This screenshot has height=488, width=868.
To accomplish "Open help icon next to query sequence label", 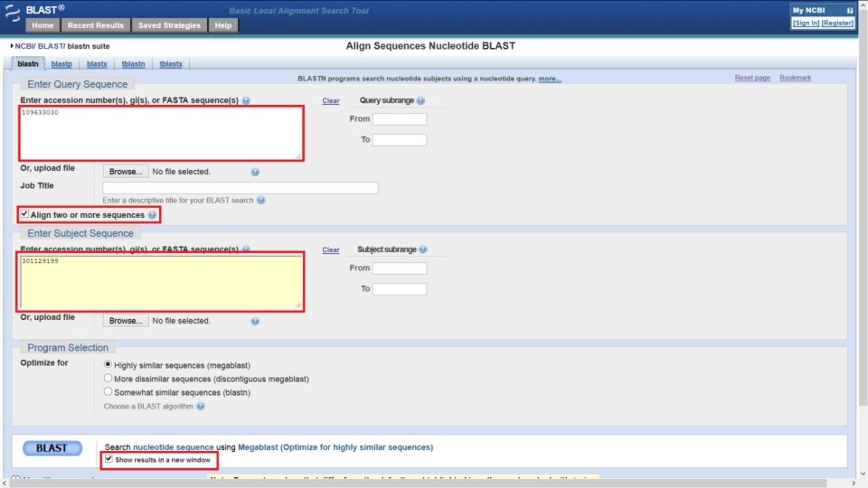I will click(x=246, y=100).
